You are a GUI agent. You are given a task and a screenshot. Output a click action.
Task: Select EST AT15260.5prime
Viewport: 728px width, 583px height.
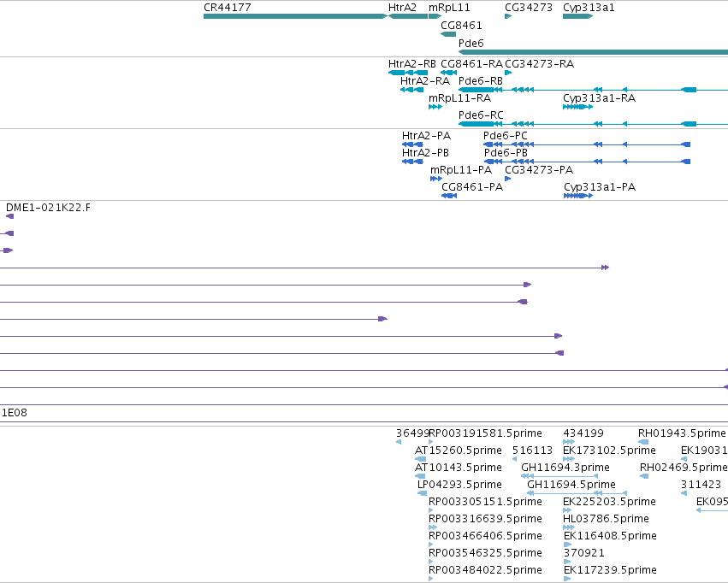[459, 450]
